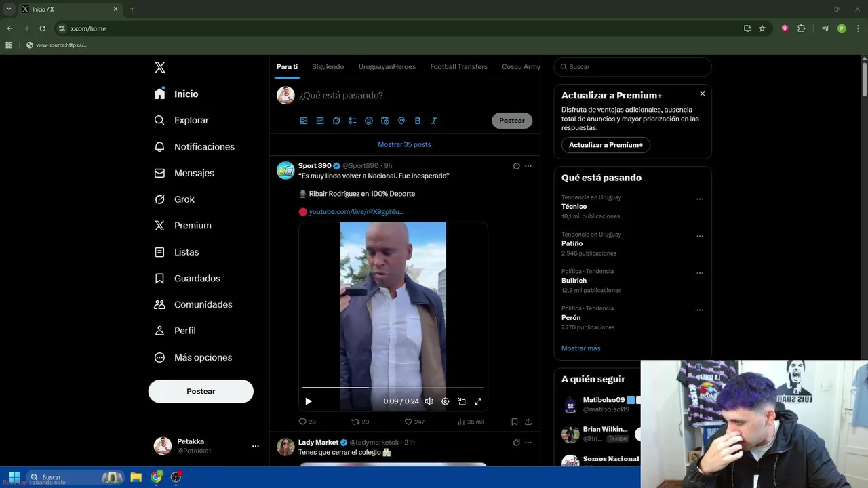Screen dimensions: 868x488
Task: Open Grok from sidebar
Action: [174, 199]
